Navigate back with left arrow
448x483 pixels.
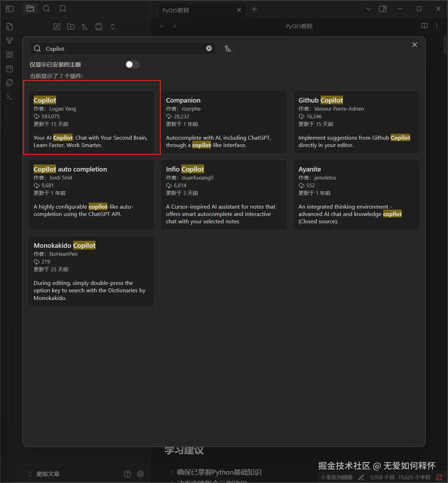point(162,26)
